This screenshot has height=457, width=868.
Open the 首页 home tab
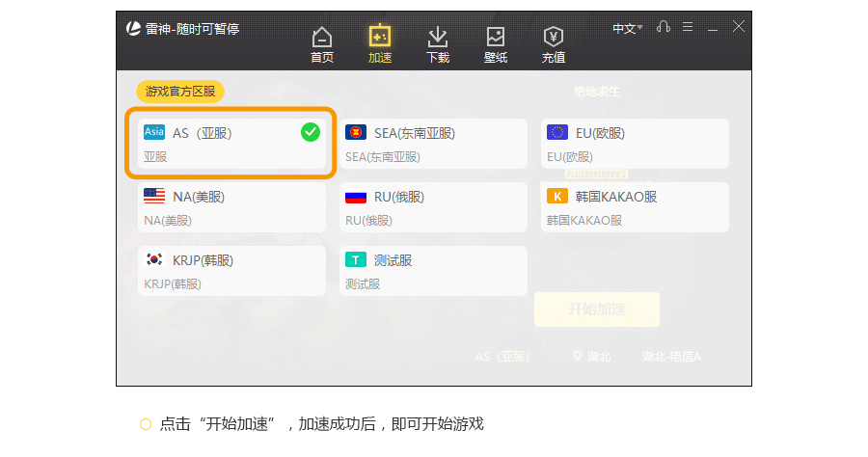tap(321, 45)
